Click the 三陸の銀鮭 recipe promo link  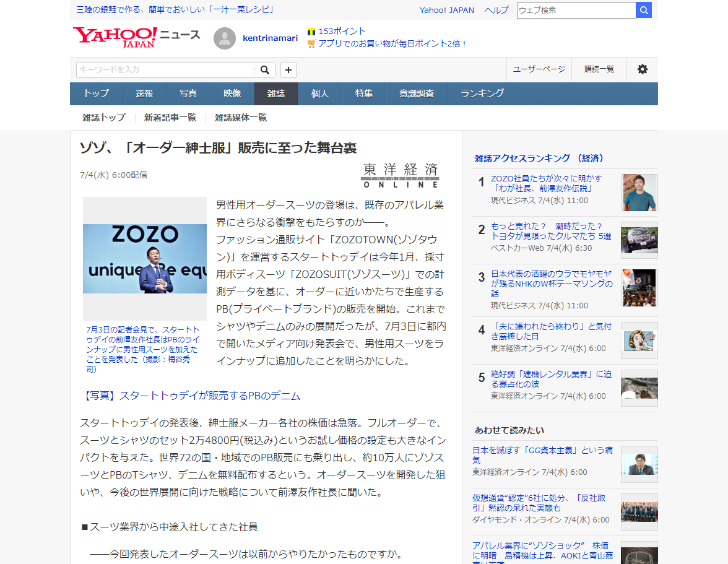pyautogui.click(x=176, y=10)
